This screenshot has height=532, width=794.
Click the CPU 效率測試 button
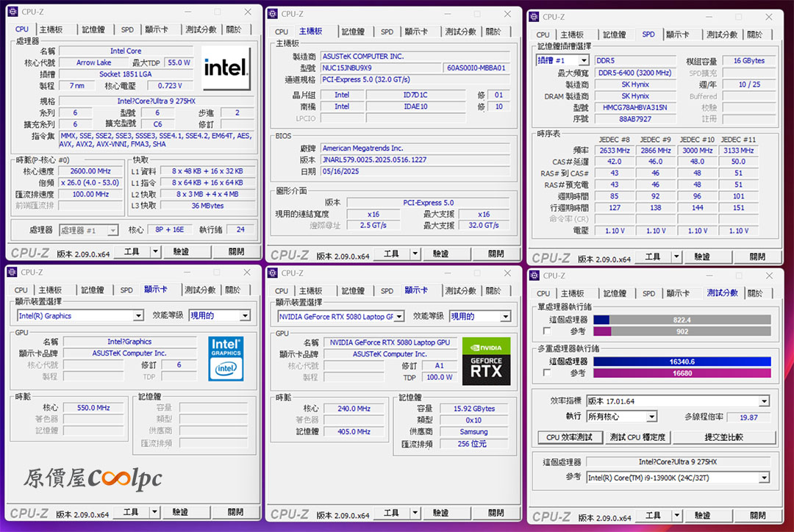(x=570, y=437)
